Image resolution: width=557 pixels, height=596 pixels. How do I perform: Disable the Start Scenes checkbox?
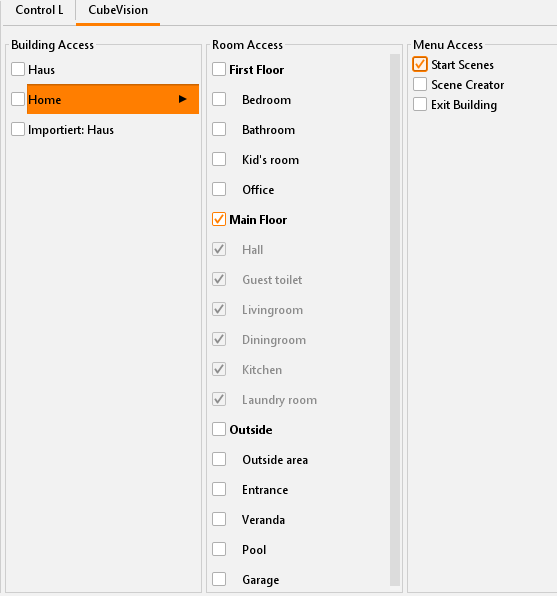420,64
